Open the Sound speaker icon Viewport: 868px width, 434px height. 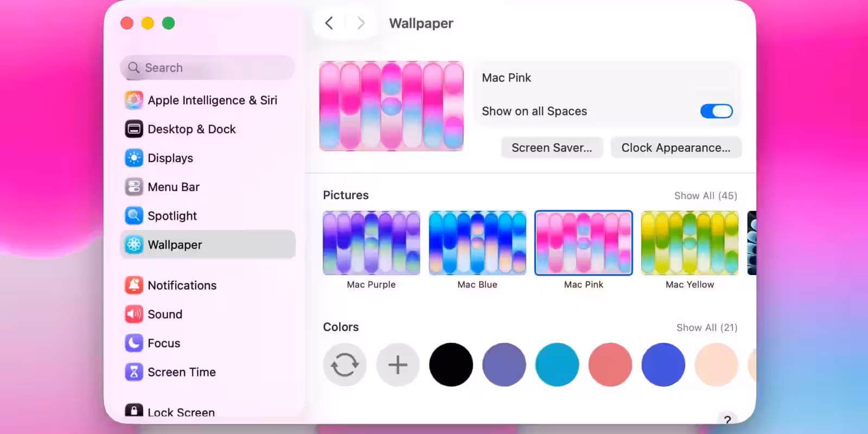[x=134, y=314]
